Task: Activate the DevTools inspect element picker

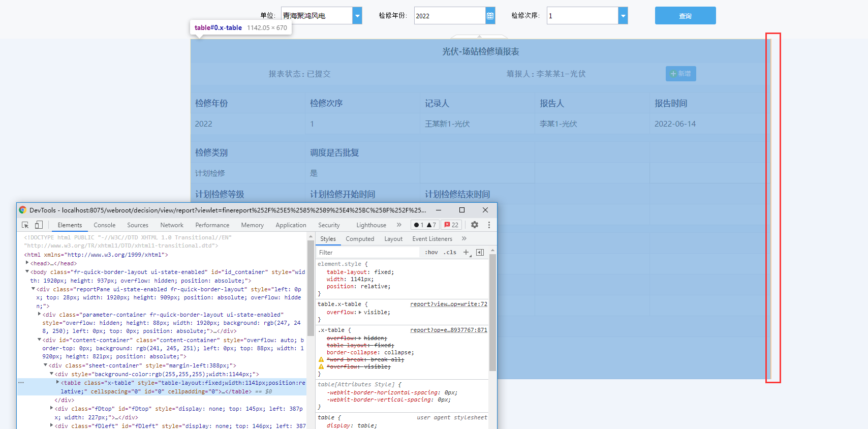Action: [25, 225]
